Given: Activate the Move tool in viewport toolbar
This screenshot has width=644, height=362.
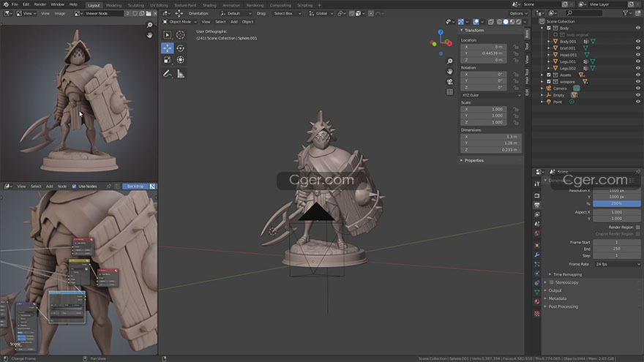Looking at the screenshot, I should pyautogui.click(x=167, y=48).
